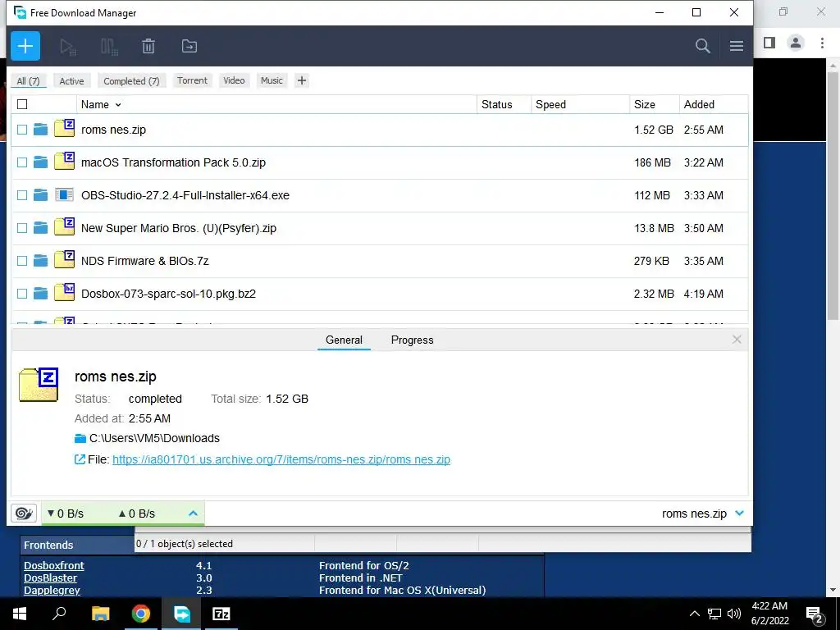Select the Torrent filter tab
The image size is (840, 630).
(192, 80)
